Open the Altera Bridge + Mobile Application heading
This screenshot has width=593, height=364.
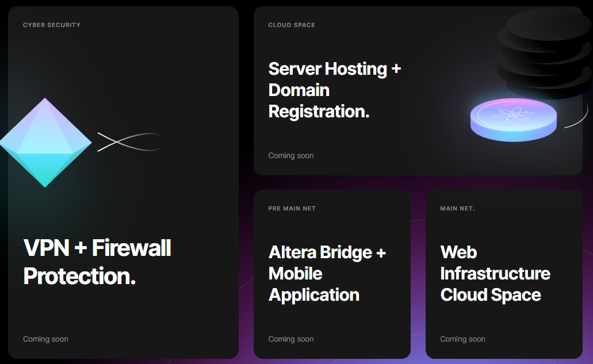coord(327,274)
